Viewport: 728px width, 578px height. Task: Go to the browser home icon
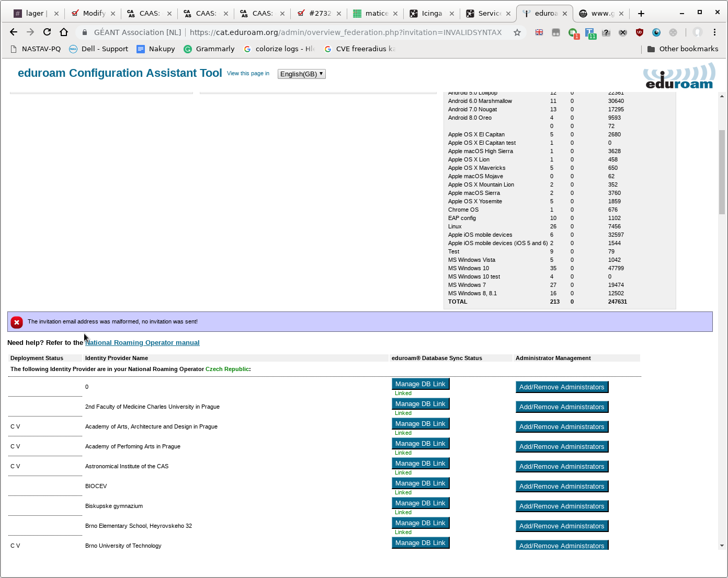64,32
